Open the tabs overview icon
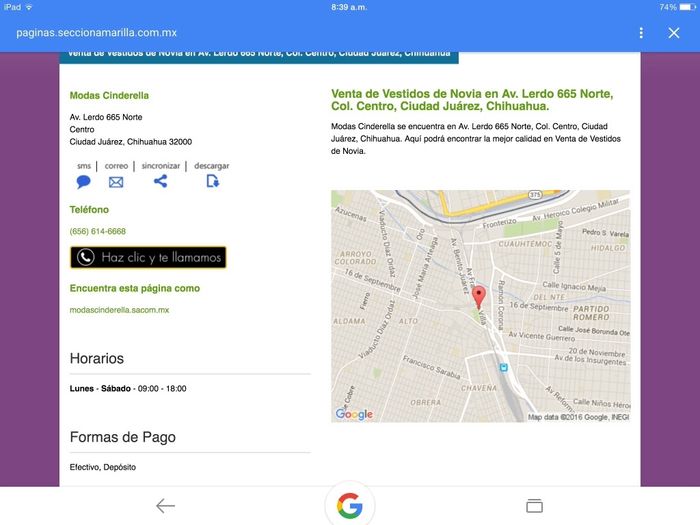Image resolution: width=700 pixels, height=525 pixels. (x=534, y=505)
